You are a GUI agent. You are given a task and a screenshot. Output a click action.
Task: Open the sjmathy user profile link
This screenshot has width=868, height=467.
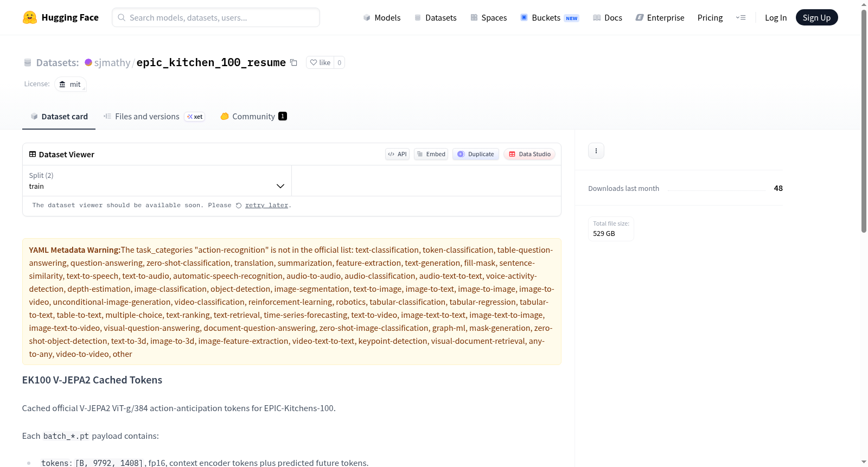(x=112, y=62)
